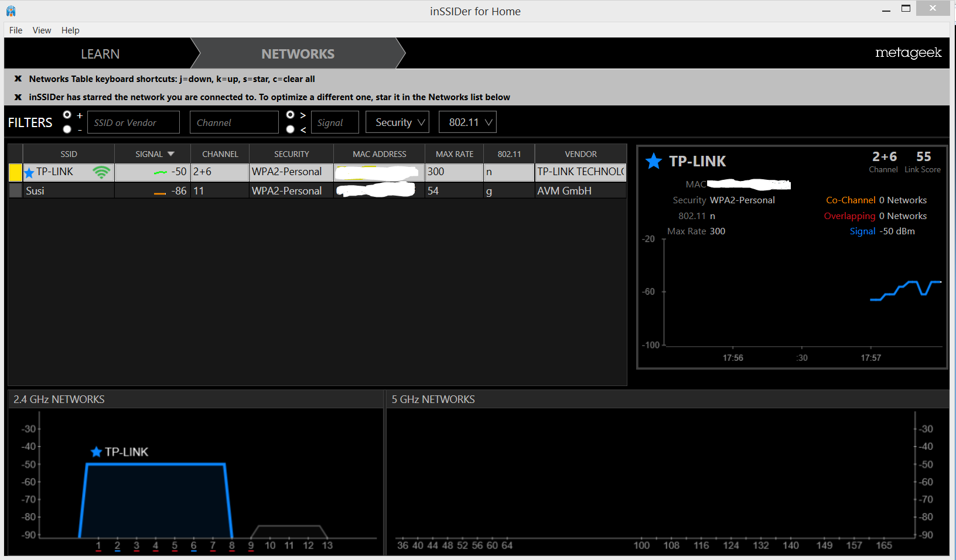Click the inSSIDer app icon in title bar
The height and width of the screenshot is (560, 956).
[x=11, y=11]
